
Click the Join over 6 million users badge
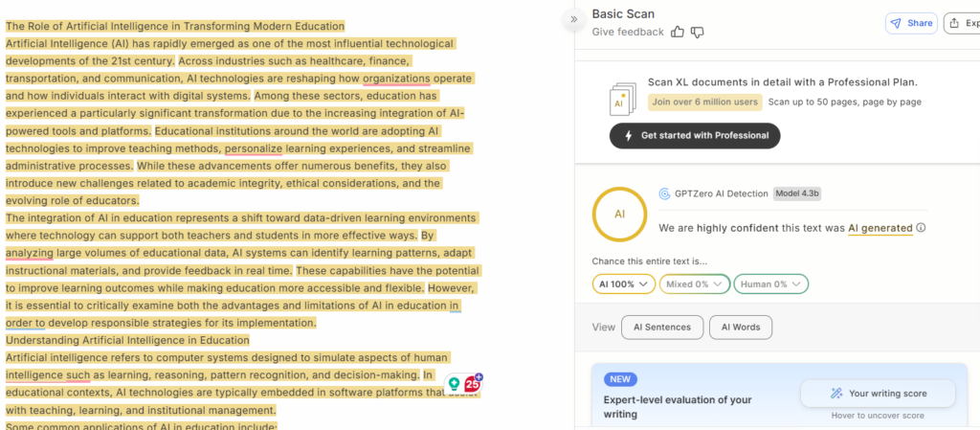tap(705, 102)
